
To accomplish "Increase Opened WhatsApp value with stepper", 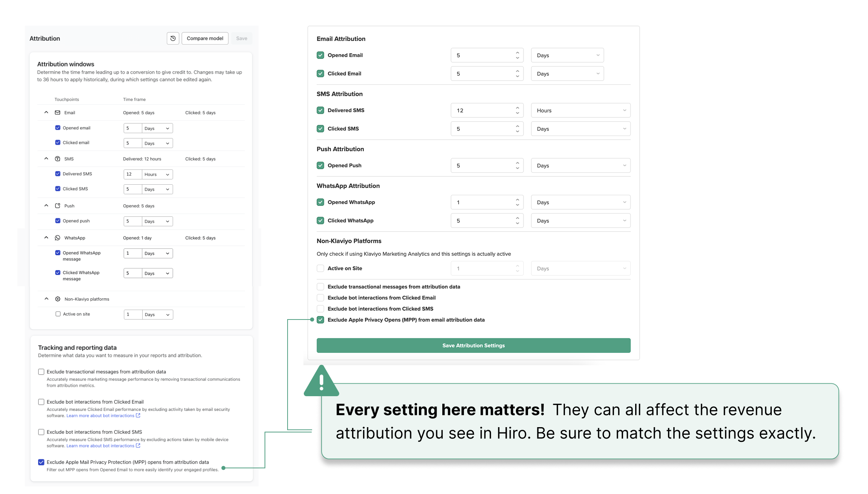I will 517,200.
